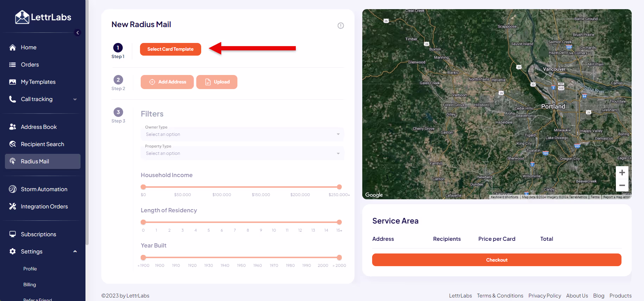Click Select Card Template button
The width and height of the screenshot is (644, 301).
click(x=171, y=49)
